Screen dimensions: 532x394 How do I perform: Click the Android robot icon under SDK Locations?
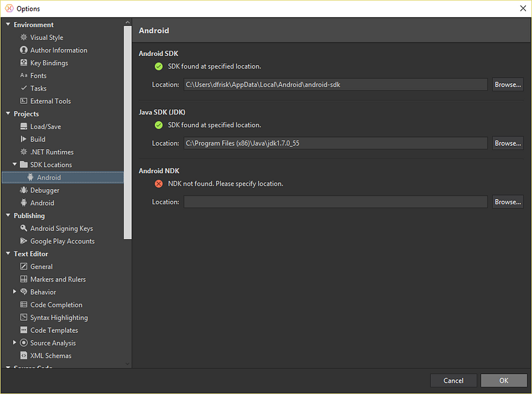[x=31, y=177]
